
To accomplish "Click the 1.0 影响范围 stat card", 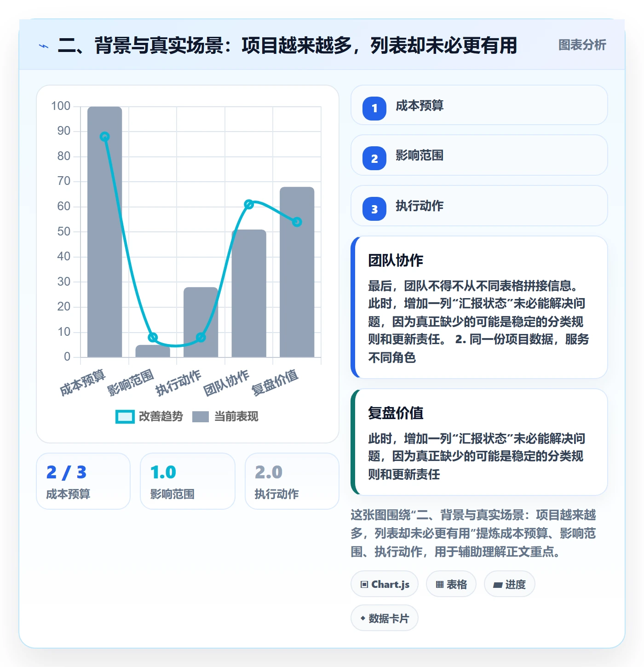I will [x=188, y=481].
